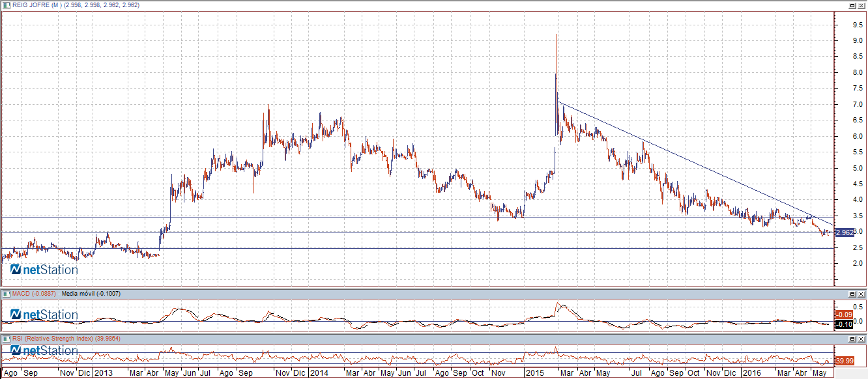Close the MACD indicator panel
Image resolution: width=868 pixels, height=379 pixels.
[x=861, y=294]
